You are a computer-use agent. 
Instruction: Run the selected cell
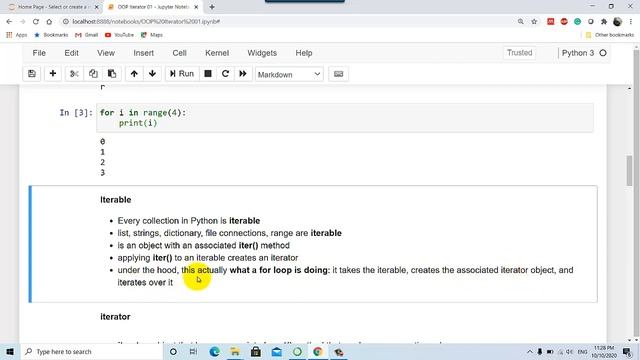pos(182,74)
